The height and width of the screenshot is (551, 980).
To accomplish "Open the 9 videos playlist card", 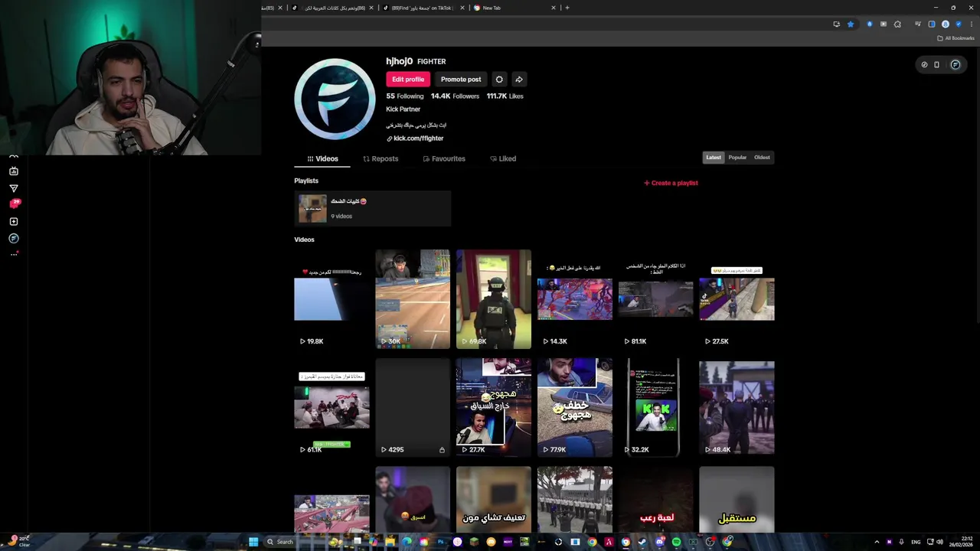I will [373, 209].
